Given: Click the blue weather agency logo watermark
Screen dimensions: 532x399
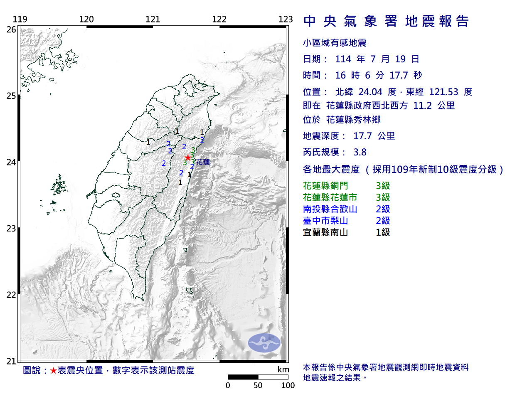Looking at the screenshot, I should click(x=264, y=343).
